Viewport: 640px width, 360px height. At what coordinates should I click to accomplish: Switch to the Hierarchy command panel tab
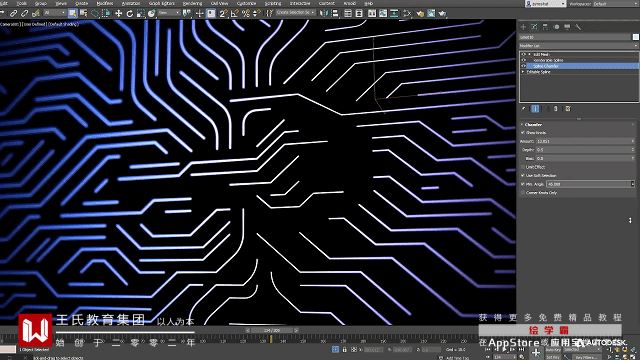tap(545, 27)
